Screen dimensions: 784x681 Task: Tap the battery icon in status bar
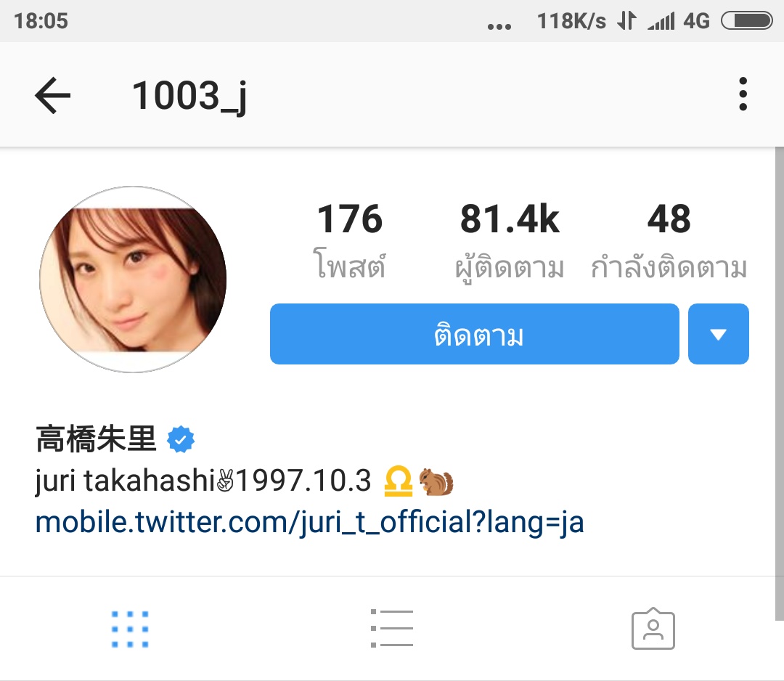click(x=747, y=21)
